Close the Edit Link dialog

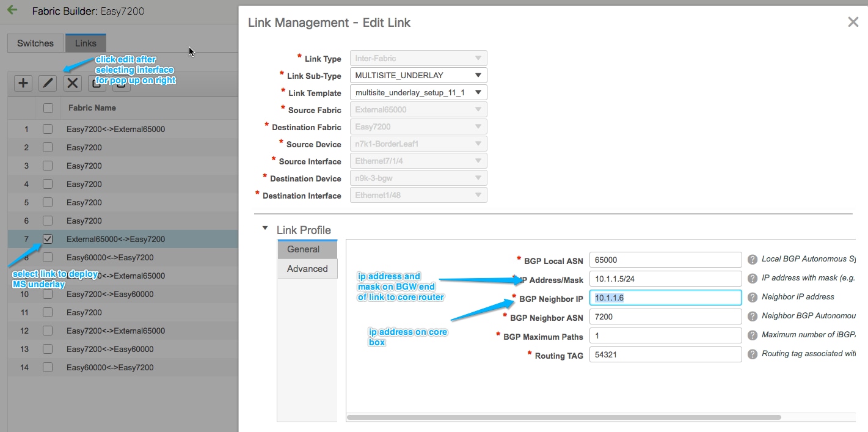853,22
